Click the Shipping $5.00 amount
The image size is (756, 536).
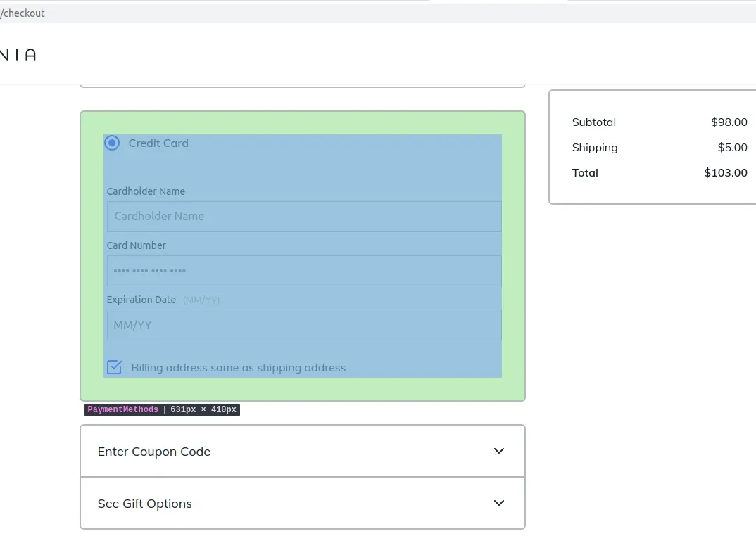pos(732,147)
